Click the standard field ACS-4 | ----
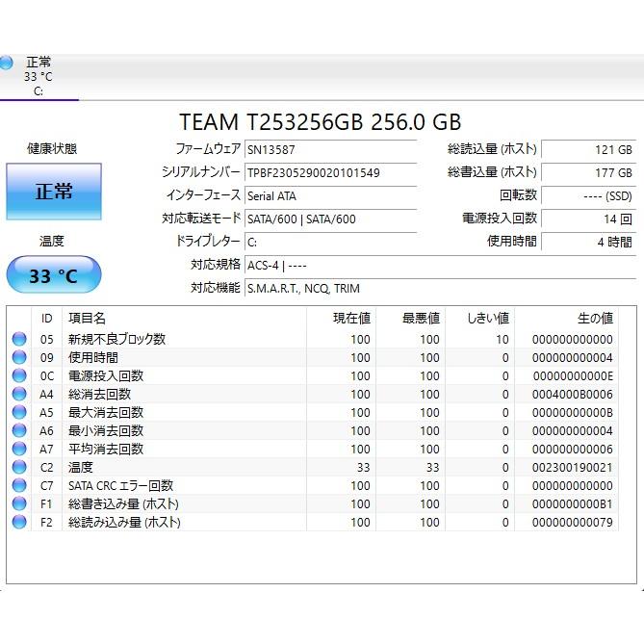644x644 pixels. (440, 266)
